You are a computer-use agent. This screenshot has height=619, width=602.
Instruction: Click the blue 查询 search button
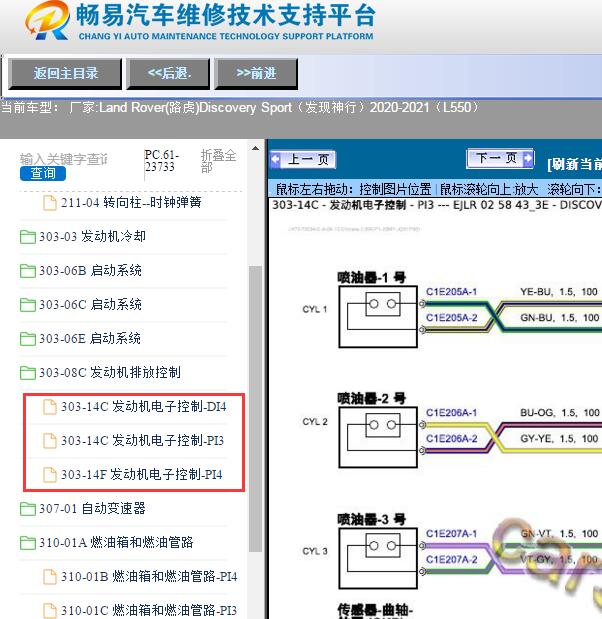coord(43,173)
